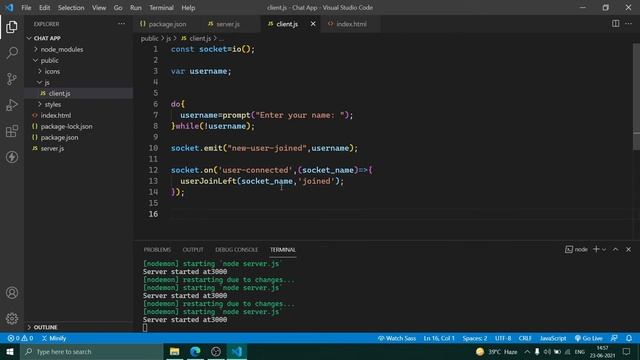The width and height of the screenshot is (640, 360).
Task: Select JavaScript language mode
Action: (x=553, y=338)
